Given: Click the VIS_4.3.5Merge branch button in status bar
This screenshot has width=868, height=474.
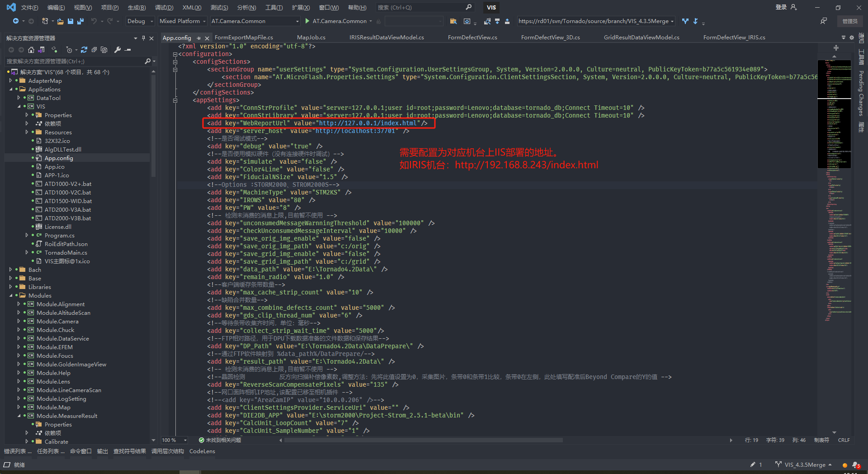Looking at the screenshot, I should tap(803, 465).
